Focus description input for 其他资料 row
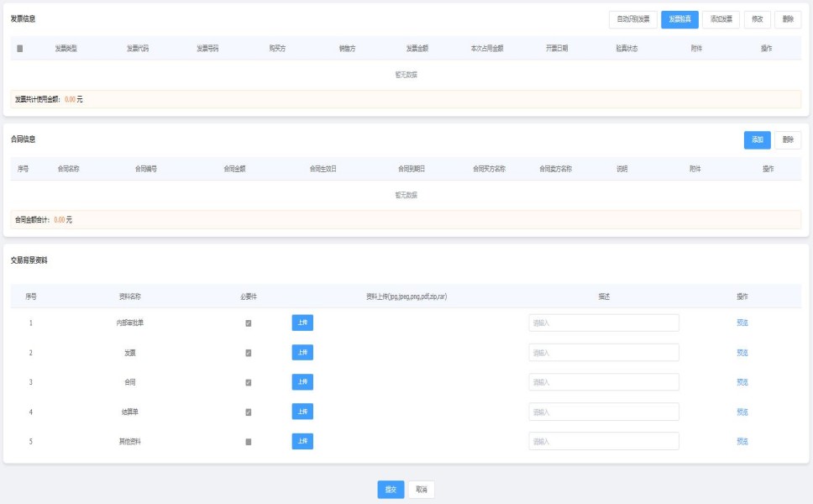Screen dimensions: 813x504 click(603, 442)
